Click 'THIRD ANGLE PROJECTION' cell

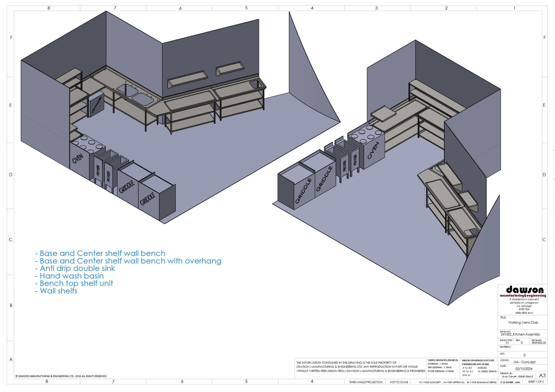coord(366,382)
